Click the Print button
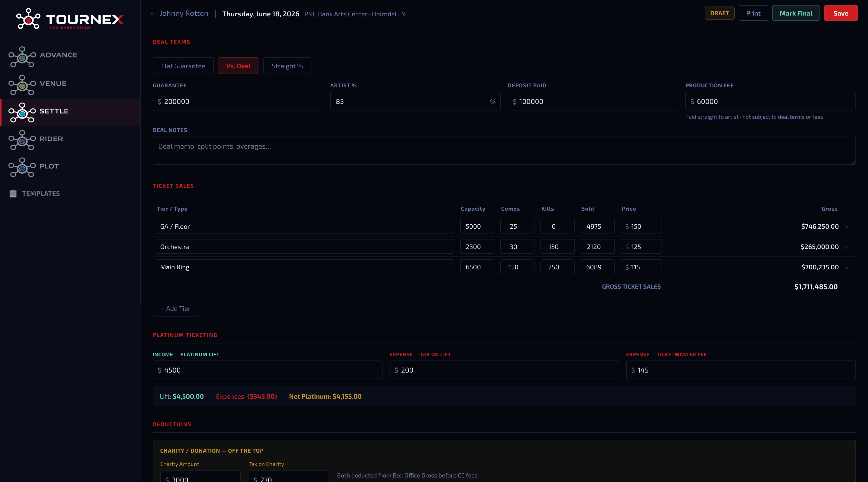Screen dimensions: 868x482 point(753,13)
